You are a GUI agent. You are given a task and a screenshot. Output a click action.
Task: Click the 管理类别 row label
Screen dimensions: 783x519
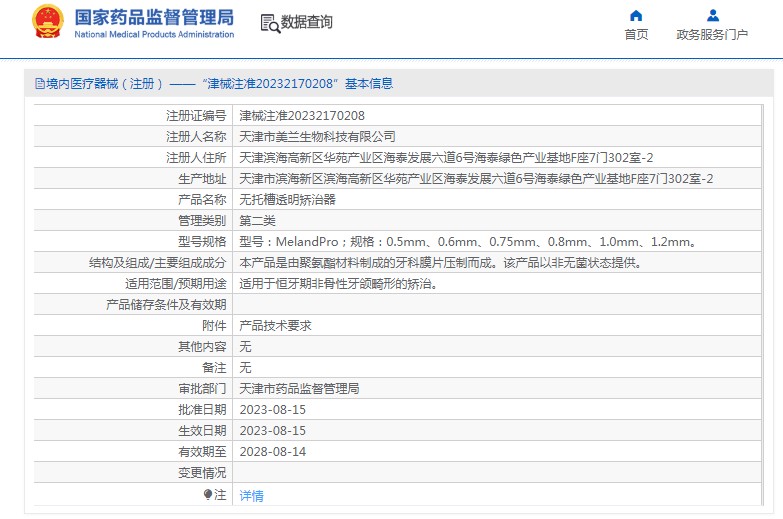coord(202,221)
